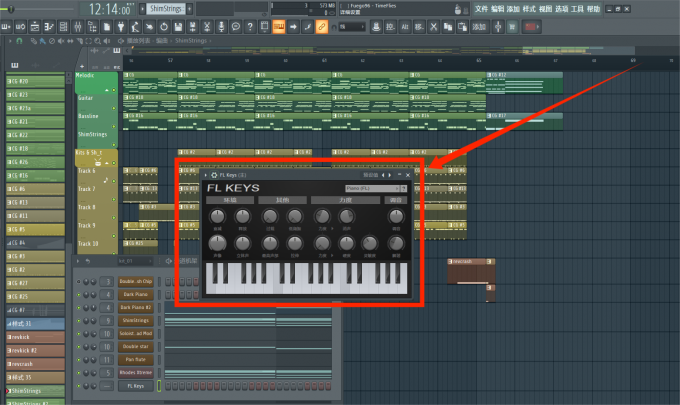
Task: Select the magnet snap icon in playlist
Action: (19, 41)
